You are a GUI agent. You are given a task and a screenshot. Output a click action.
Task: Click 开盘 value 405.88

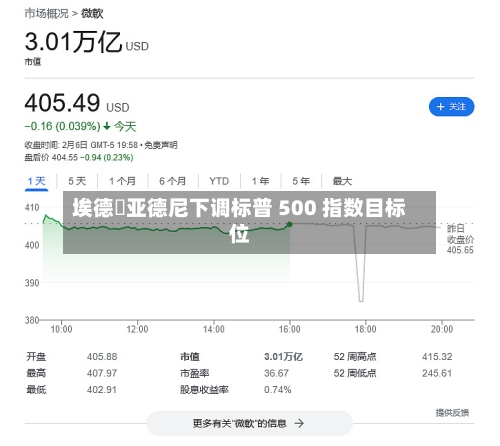[102, 357]
